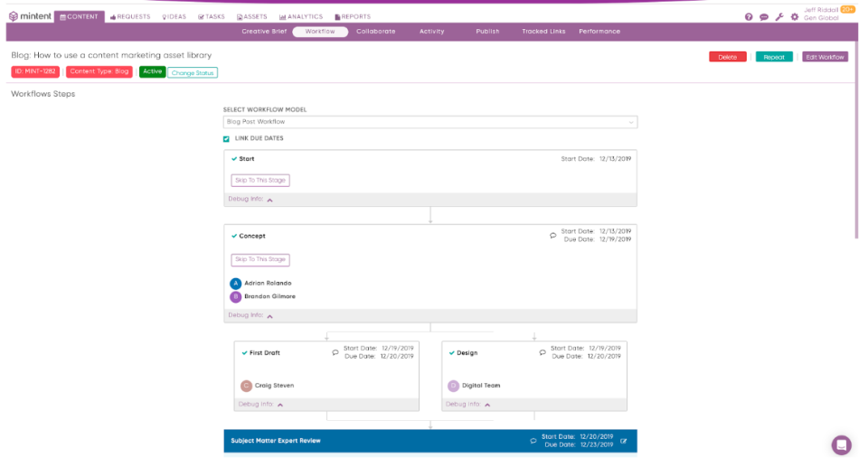
Task: Open the Requests menu
Action: click(x=130, y=16)
